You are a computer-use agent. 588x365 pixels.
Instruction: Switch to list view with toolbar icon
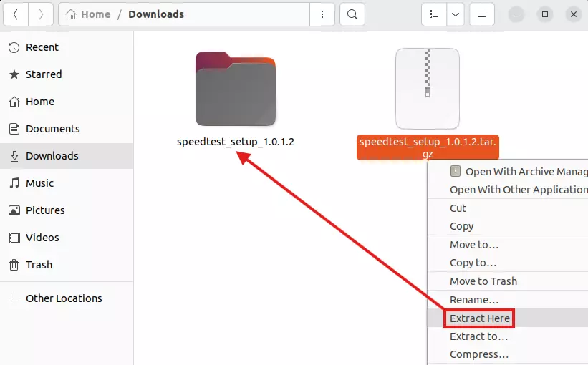tap(434, 14)
